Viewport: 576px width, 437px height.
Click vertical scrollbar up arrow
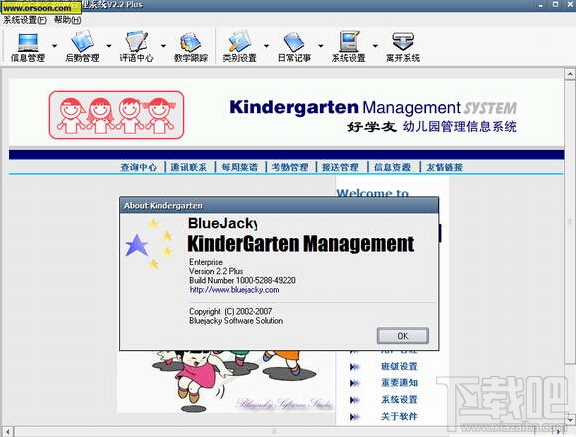click(x=570, y=74)
